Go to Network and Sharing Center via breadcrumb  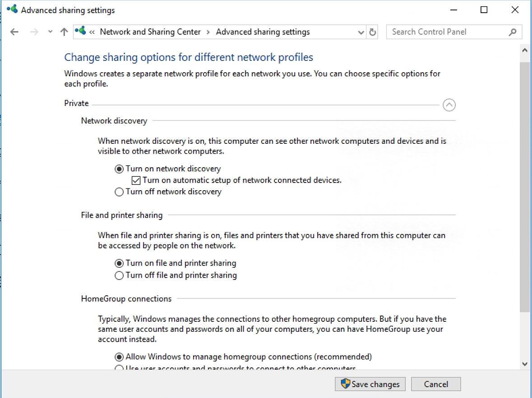pos(150,32)
